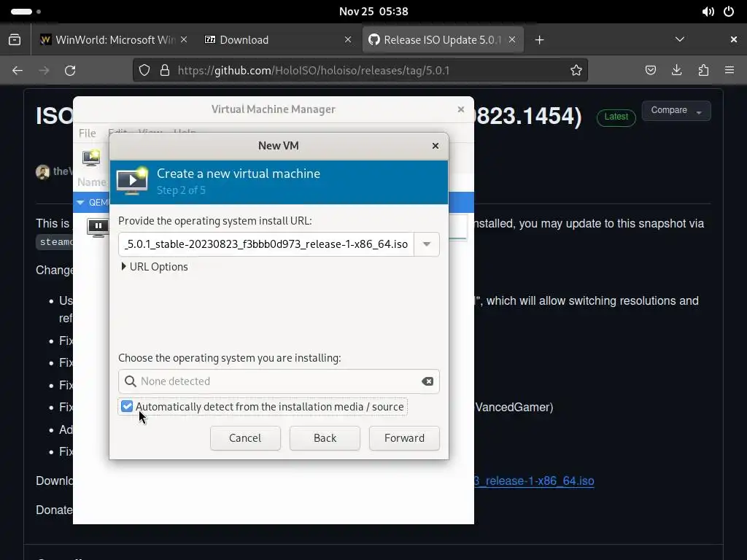Image resolution: width=747 pixels, height=560 pixels.
Task: Close the WinWorld tab
Action: tap(184, 39)
